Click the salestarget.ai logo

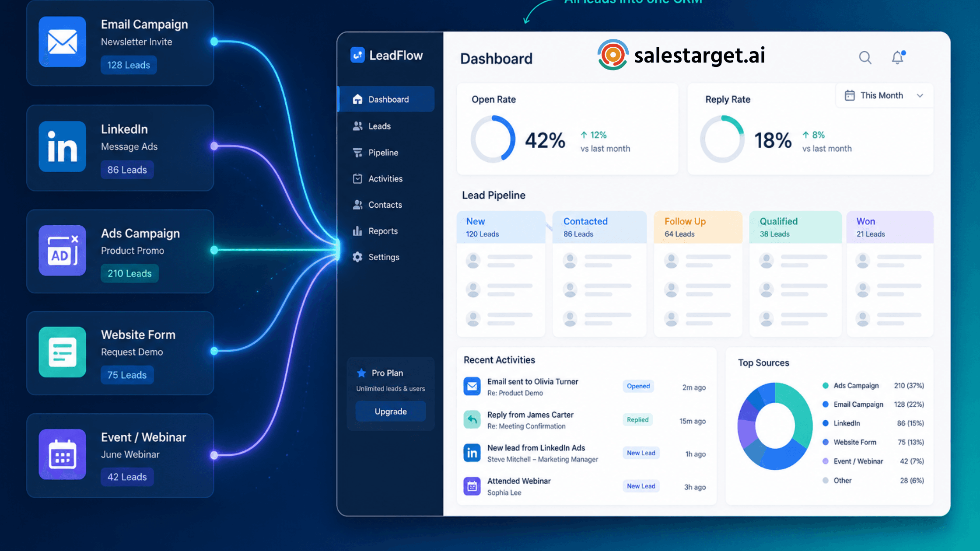pos(681,55)
